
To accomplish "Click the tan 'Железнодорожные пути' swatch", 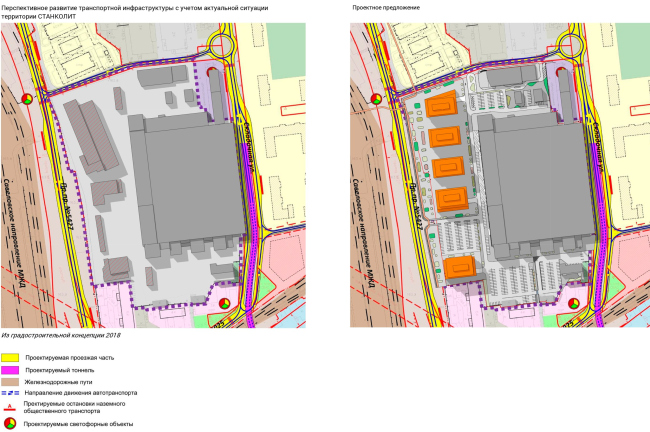I will pyautogui.click(x=11, y=381).
